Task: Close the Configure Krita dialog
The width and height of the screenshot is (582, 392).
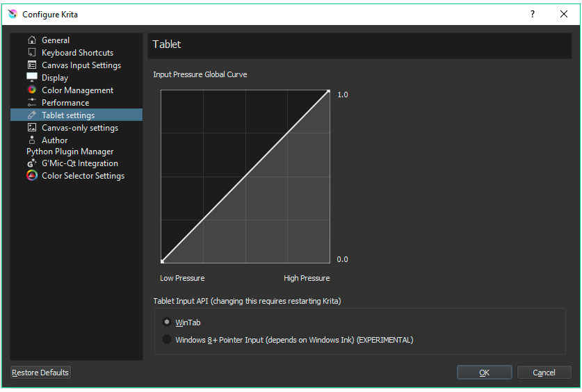Action: [564, 14]
